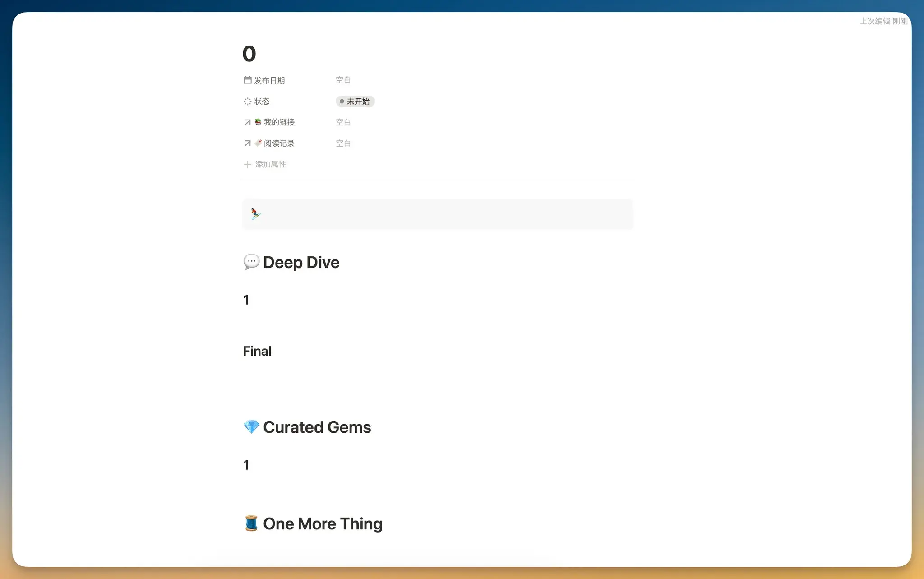This screenshot has height=579, width=924.
Task: Open the empty 发布日期 date picker
Action: click(x=343, y=80)
